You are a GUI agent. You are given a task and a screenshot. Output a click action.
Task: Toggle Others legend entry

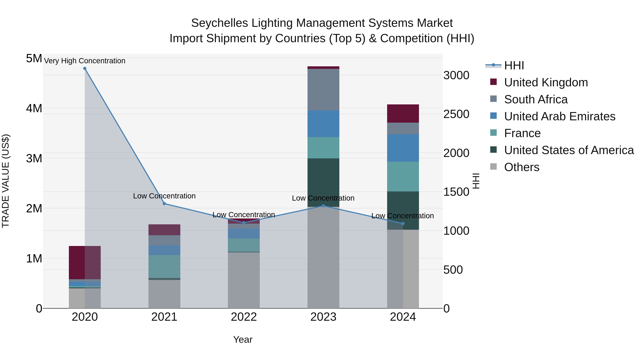click(515, 167)
